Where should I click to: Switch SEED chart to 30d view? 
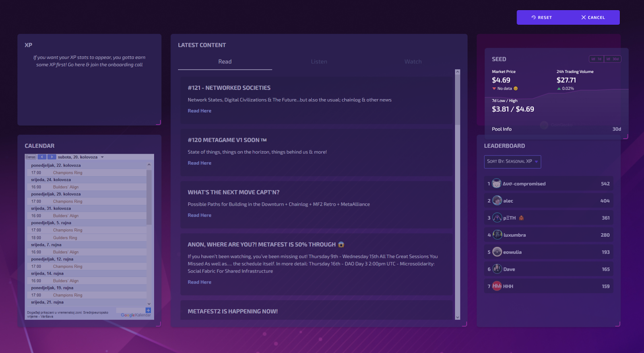point(613,59)
